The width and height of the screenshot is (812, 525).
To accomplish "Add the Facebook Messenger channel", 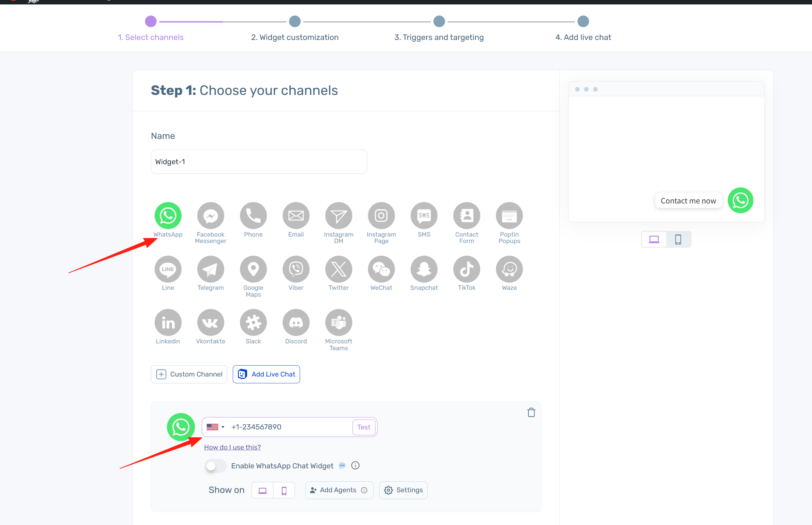I will pyautogui.click(x=211, y=216).
